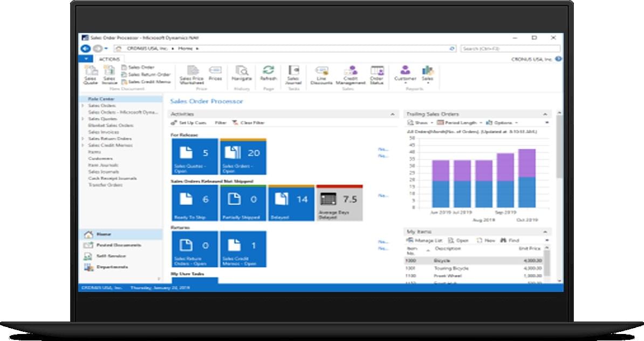644x341 pixels.
Task: Open the Order Status icon
Action: 376,74
